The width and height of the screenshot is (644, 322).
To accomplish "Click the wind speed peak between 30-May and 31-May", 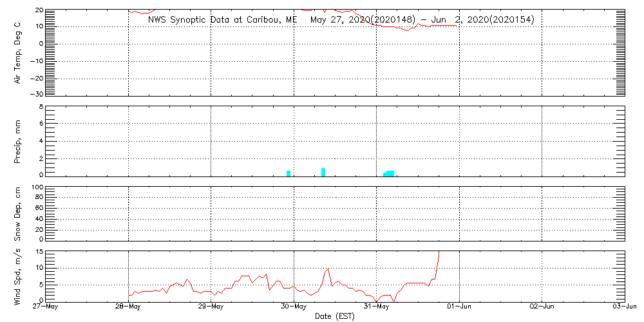I will click(328, 269).
